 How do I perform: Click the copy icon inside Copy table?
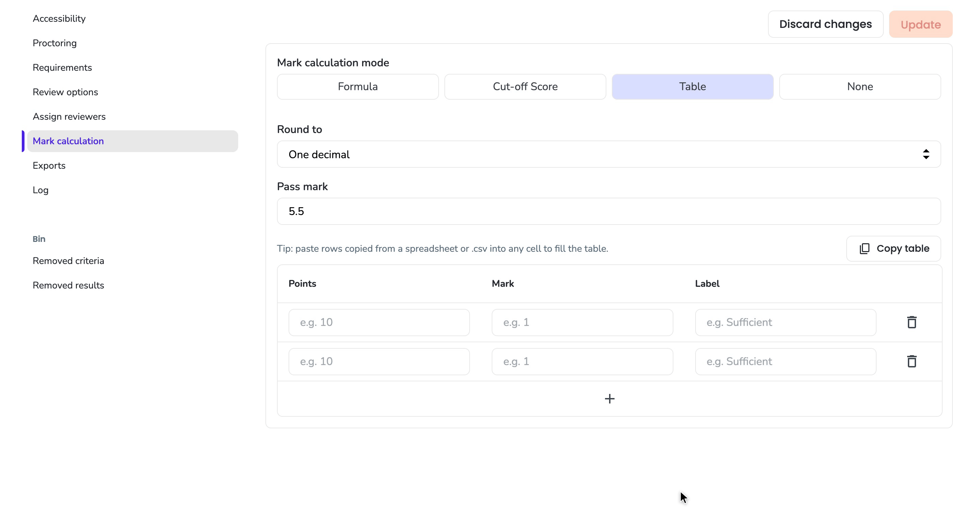click(864, 248)
